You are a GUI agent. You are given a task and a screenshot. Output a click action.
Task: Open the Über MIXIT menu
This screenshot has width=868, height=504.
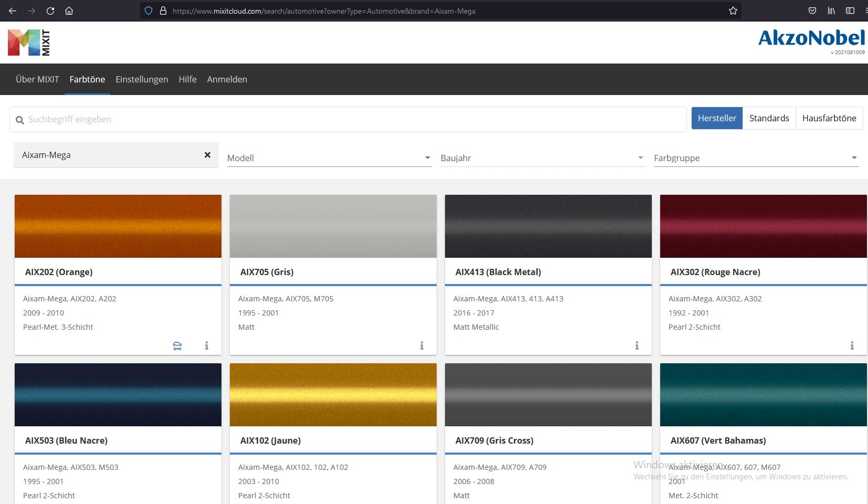37,79
